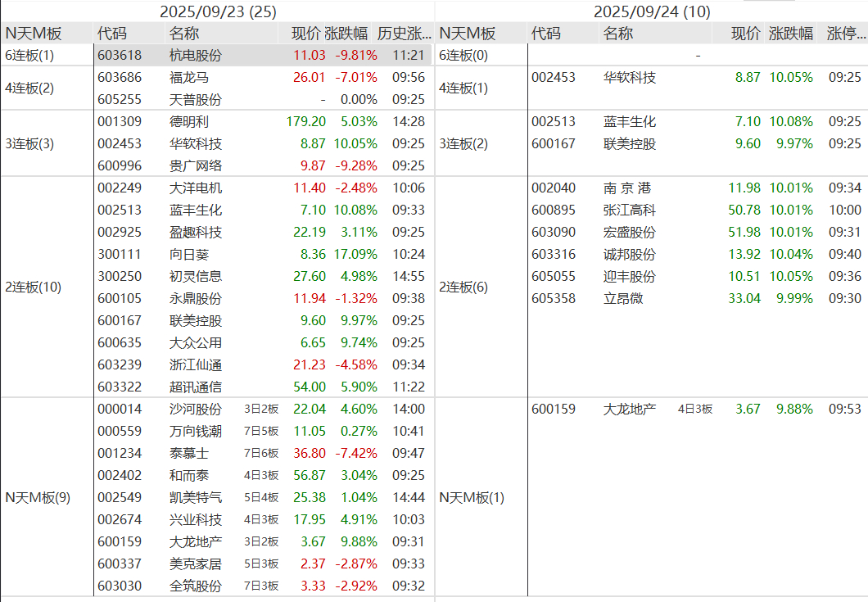The width and height of the screenshot is (868, 602).
Task: Select the N天M板(9) group label
Action: point(38,497)
